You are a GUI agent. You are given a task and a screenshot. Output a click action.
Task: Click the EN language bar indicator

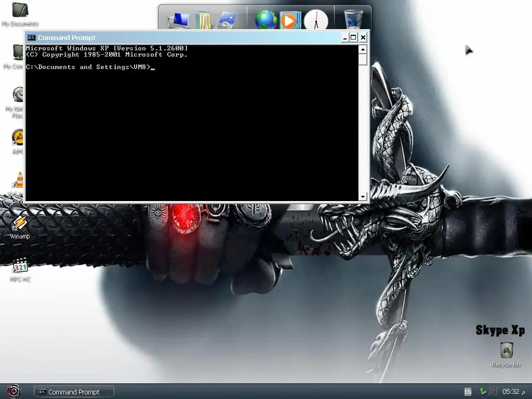tap(468, 392)
